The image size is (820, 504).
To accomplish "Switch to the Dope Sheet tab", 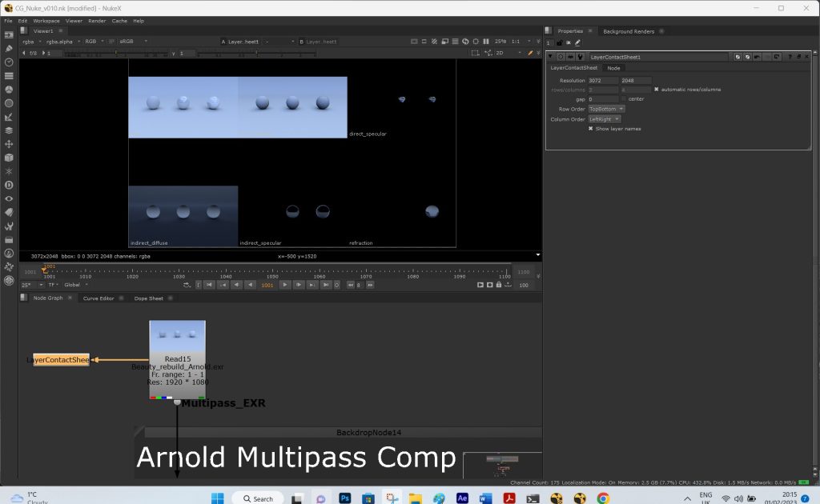I will [148, 298].
